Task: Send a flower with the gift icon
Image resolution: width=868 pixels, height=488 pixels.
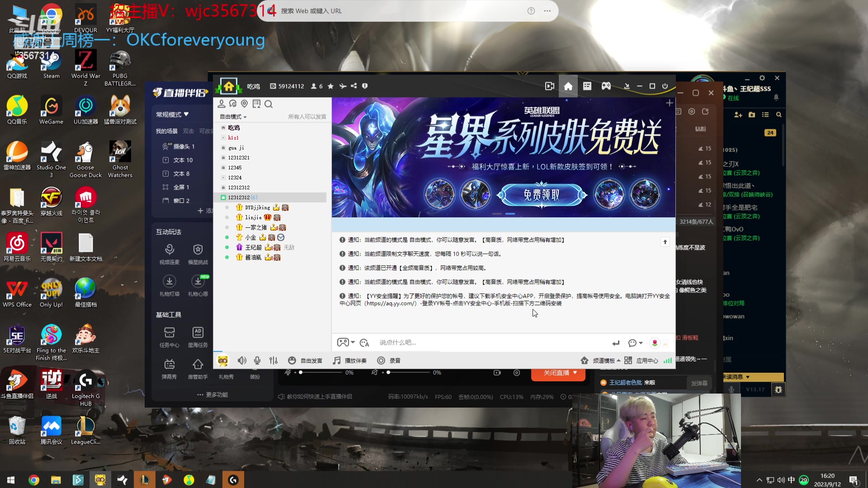Action: 655,343
